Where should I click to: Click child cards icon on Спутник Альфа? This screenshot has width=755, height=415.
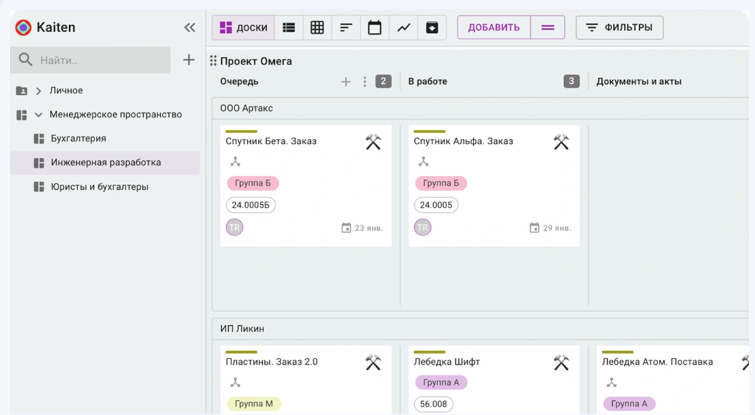tap(423, 162)
